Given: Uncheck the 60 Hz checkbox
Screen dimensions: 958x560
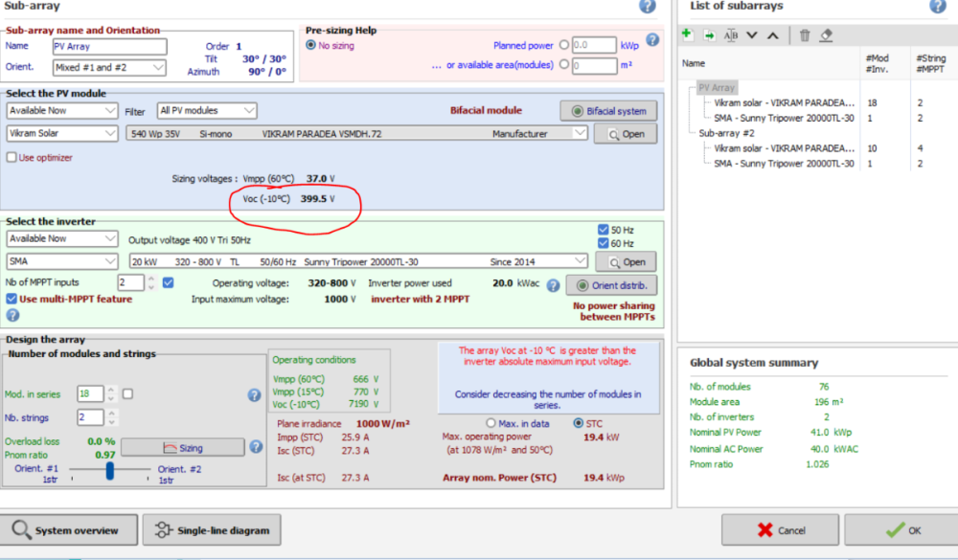Looking at the screenshot, I should pos(603,243).
